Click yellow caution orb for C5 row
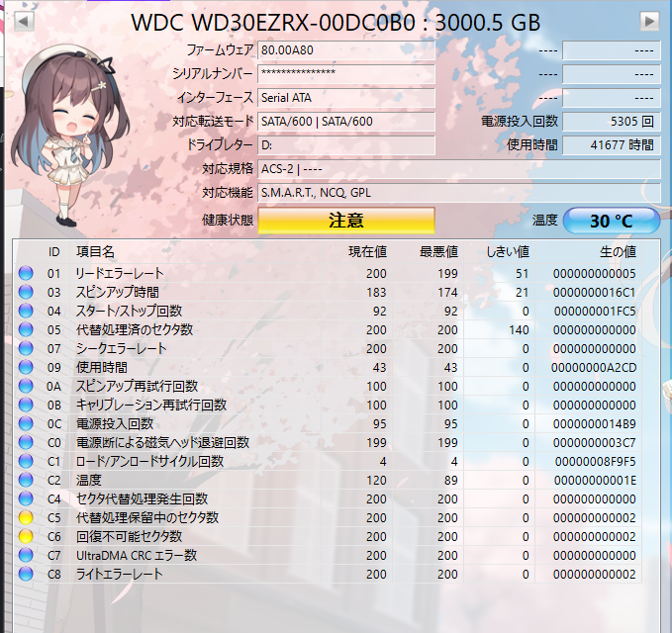672x633 pixels. pos(26,518)
